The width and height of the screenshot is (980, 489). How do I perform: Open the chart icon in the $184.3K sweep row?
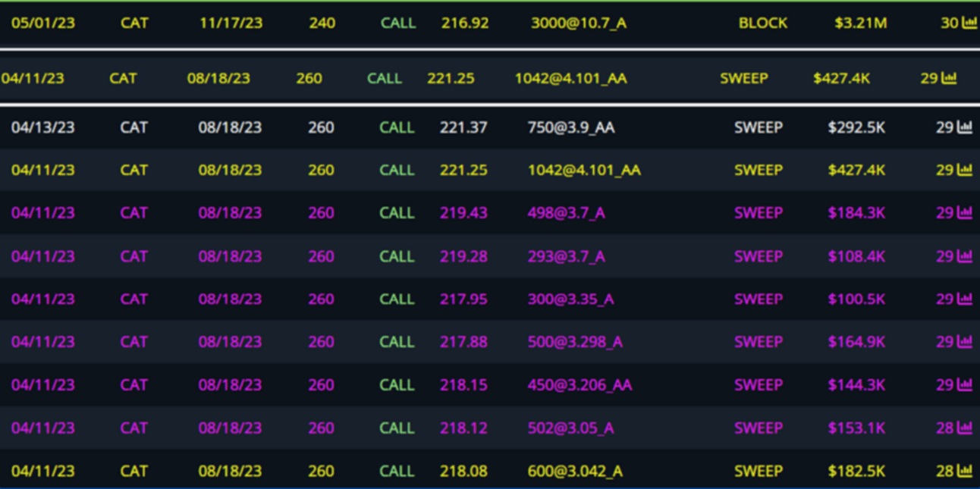965,213
